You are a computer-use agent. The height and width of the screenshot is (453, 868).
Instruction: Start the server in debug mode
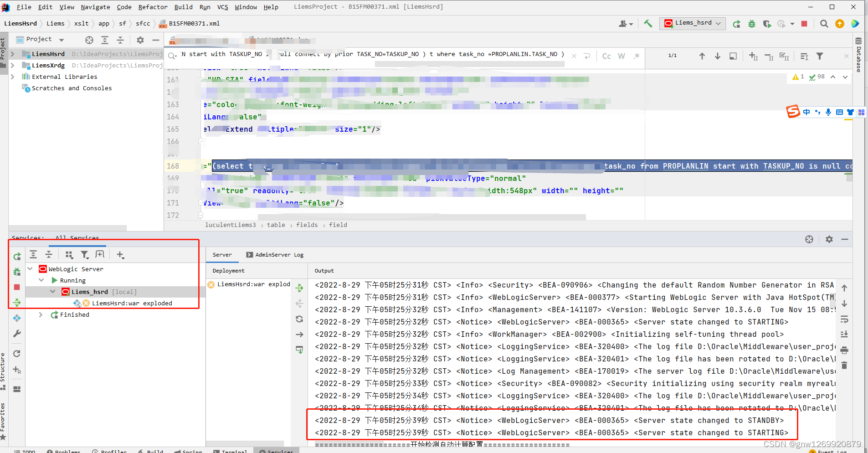[x=17, y=272]
